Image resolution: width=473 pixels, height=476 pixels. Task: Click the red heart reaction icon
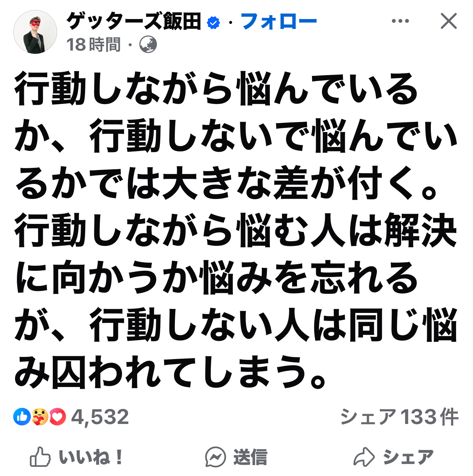pyautogui.click(x=57, y=417)
